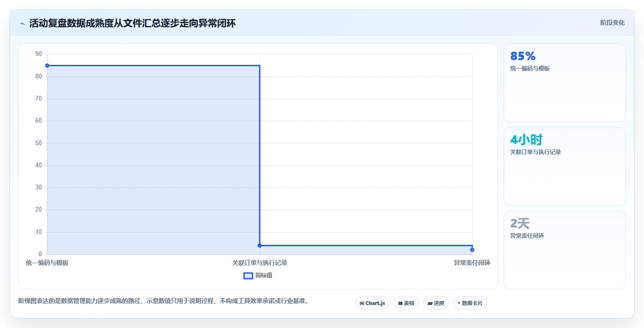Click the x-axis label 统一编码与模板
Image resolution: width=644 pixels, height=328 pixels.
tap(47, 263)
